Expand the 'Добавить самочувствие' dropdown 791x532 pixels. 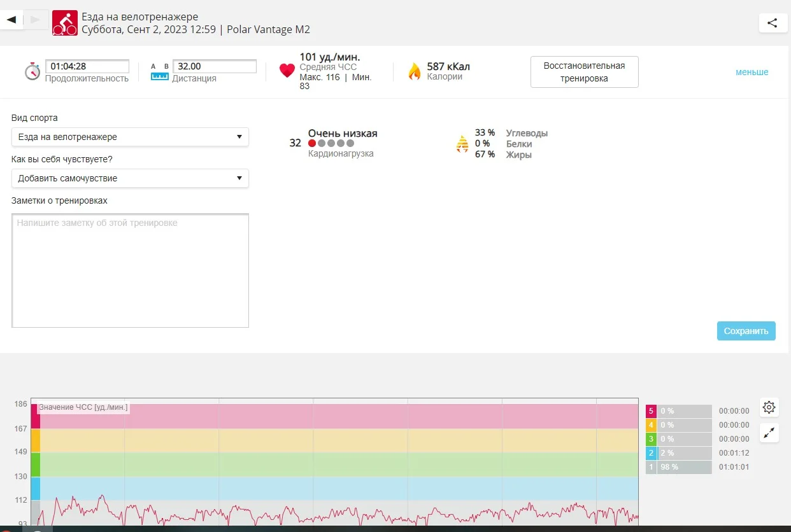pyautogui.click(x=130, y=178)
